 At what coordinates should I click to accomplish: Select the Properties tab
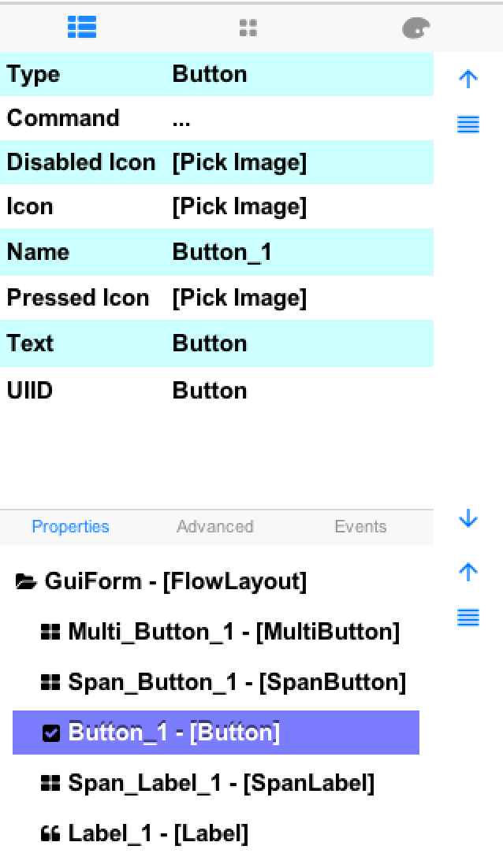tap(70, 527)
